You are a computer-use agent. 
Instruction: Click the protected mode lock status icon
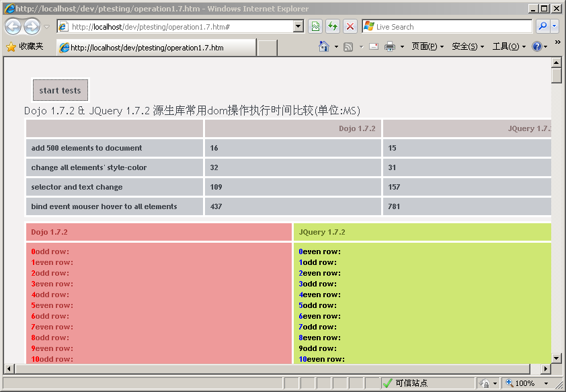(485, 383)
